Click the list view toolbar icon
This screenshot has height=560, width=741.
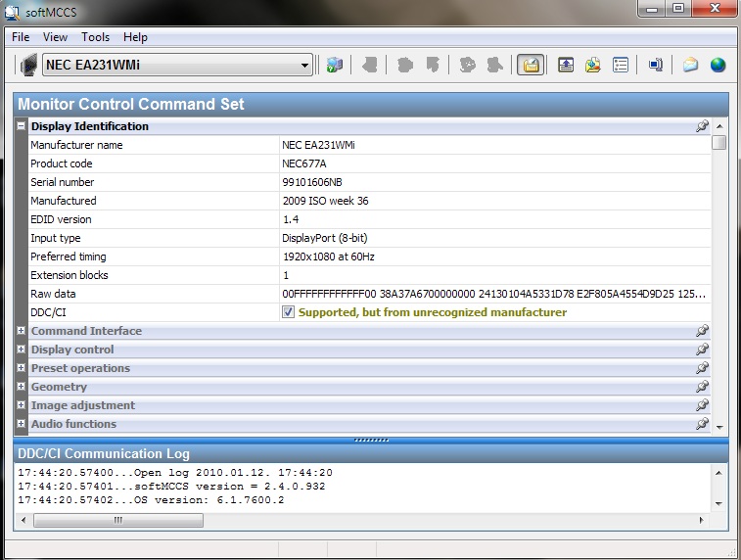(x=620, y=65)
